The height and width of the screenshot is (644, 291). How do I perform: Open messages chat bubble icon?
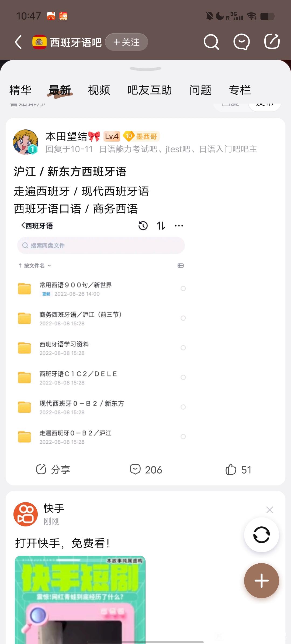click(241, 42)
